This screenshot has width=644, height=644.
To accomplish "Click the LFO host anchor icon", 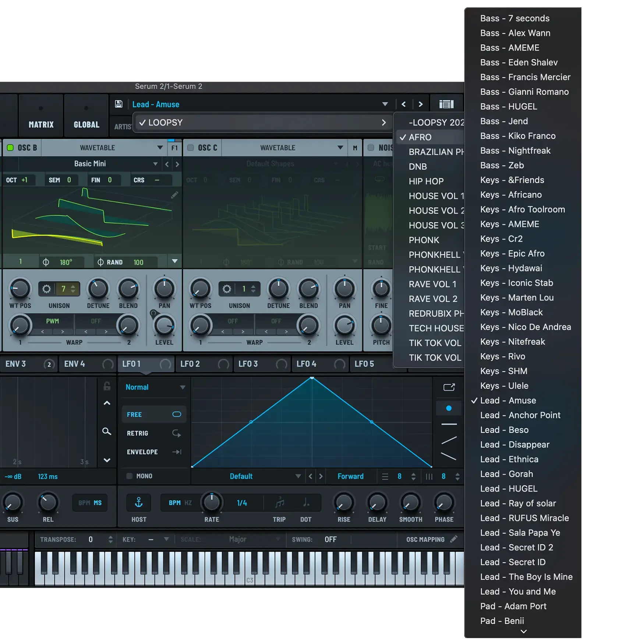I will pos(139,503).
